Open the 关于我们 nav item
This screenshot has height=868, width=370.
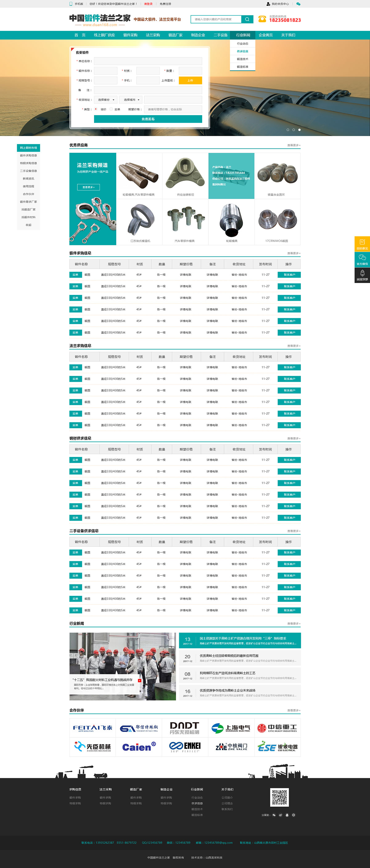click(x=288, y=35)
